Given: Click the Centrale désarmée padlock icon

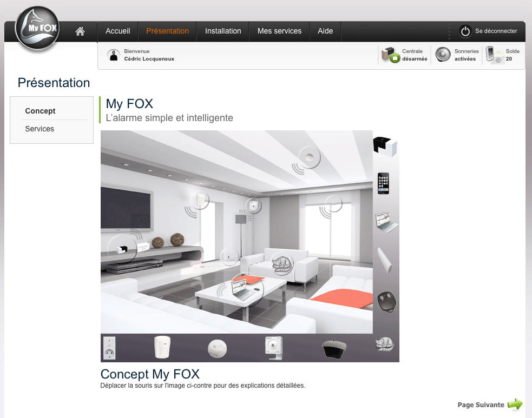Looking at the screenshot, I should point(395,58).
